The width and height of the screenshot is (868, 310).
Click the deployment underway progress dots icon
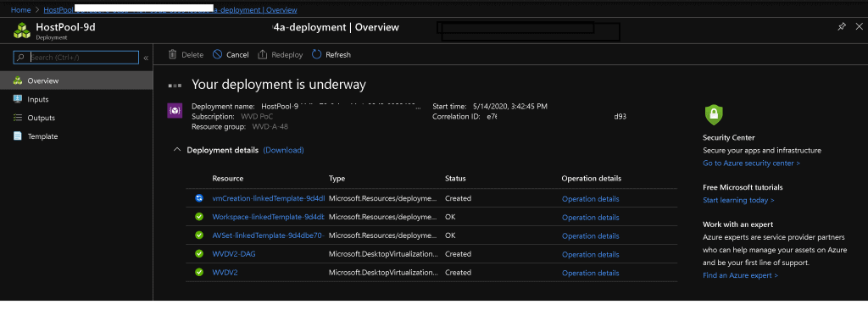coord(175,86)
